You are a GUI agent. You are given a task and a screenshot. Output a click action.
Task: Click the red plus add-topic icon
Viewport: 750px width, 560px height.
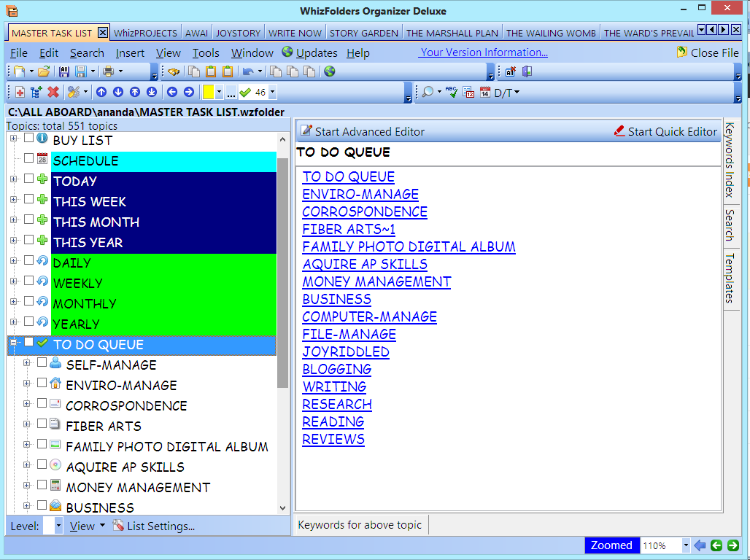pos(18,92)
